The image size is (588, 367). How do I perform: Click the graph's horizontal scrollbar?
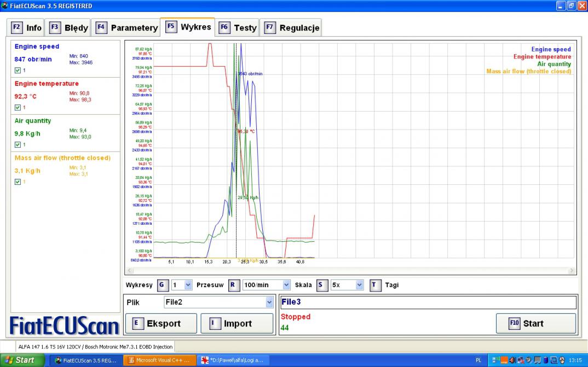[350, 270]
